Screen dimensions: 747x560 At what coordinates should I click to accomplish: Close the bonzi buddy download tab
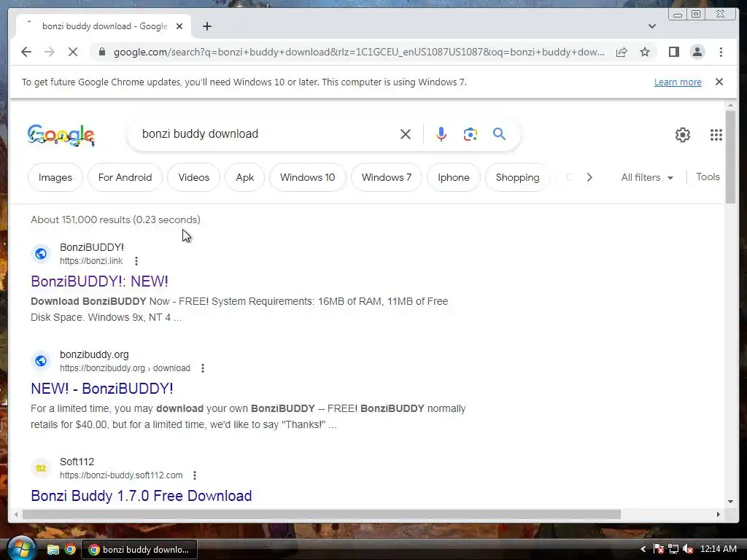coord(179,26)
